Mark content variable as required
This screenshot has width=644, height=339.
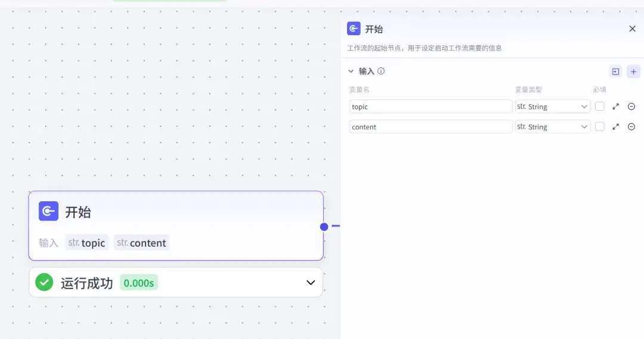(x=600, y=126)
